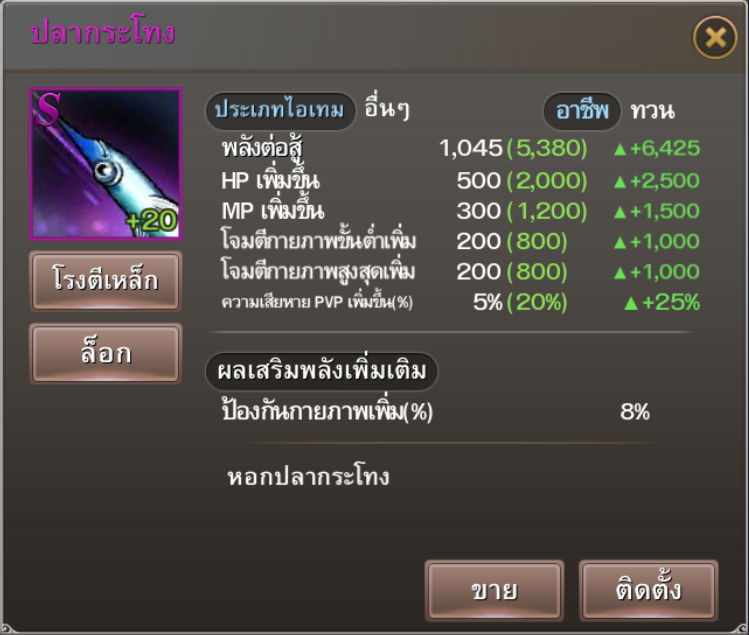Screen dimensions: 749x635
Task: Click the green arrow beside +25% PVP
Action: (631, 303)
